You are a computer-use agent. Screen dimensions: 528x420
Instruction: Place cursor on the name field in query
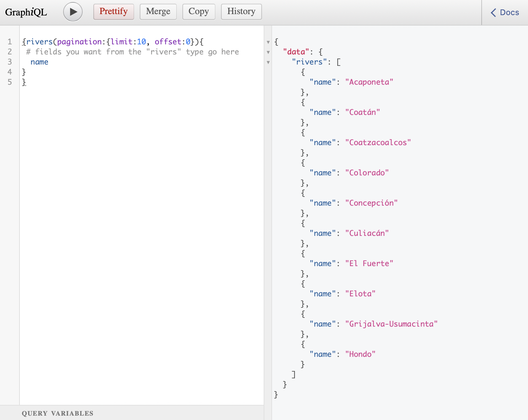[39, 62]
